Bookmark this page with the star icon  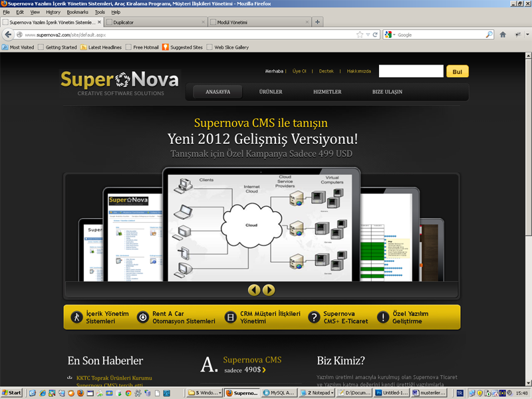(360, 35)
